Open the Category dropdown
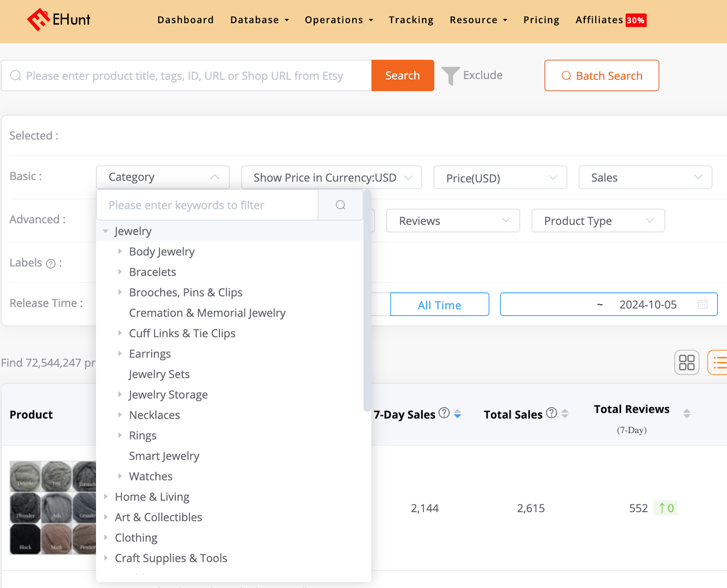727x588 pixels. coord(163,177)
